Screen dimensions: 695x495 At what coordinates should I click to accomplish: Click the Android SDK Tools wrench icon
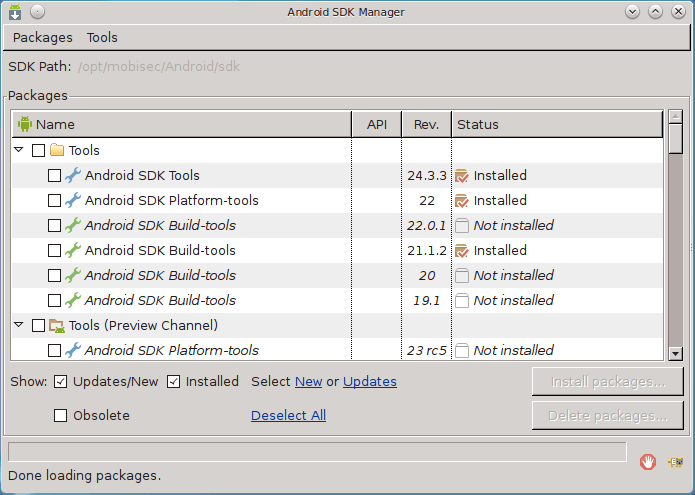tap(73, 176)
